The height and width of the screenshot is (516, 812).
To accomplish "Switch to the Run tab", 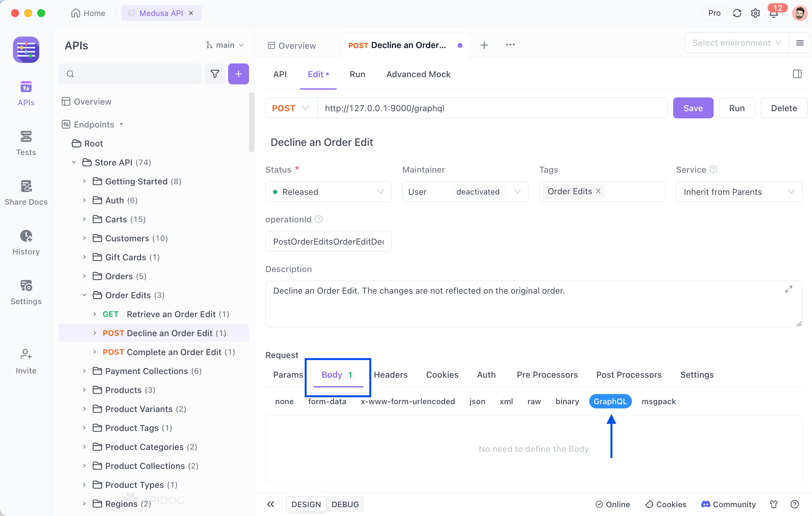I will pos(357,74).
